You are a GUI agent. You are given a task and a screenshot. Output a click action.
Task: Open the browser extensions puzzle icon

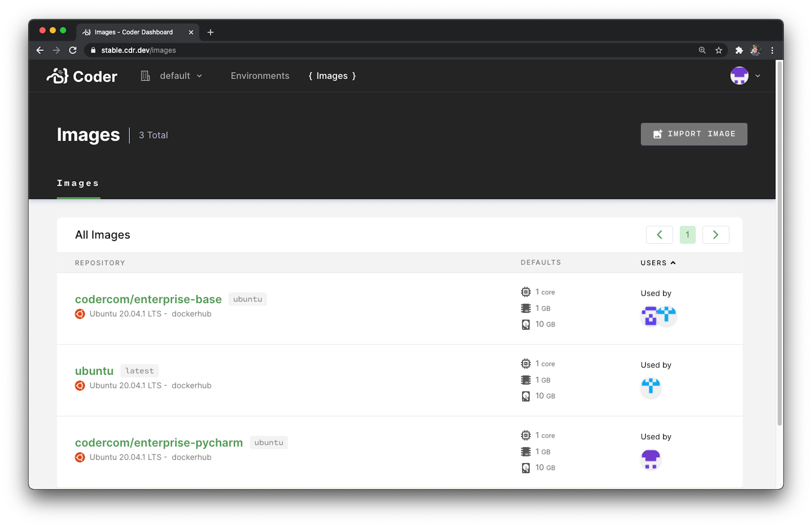pyautogui.click(x=739, y=51)
